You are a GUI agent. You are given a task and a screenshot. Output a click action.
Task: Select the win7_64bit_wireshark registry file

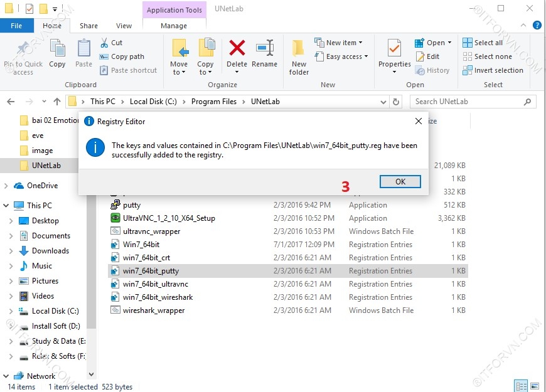point(158,297)
